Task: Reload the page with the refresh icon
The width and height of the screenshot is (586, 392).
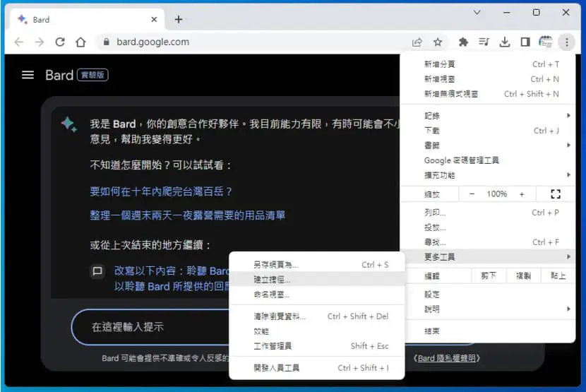Action: click(x=60, y=42)
